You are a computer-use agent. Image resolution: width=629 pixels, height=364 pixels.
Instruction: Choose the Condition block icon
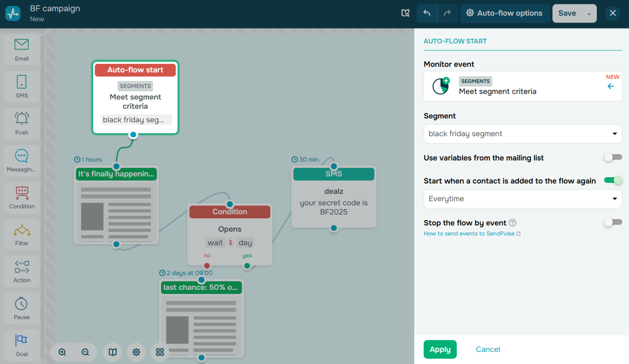[x=22, y=197]
